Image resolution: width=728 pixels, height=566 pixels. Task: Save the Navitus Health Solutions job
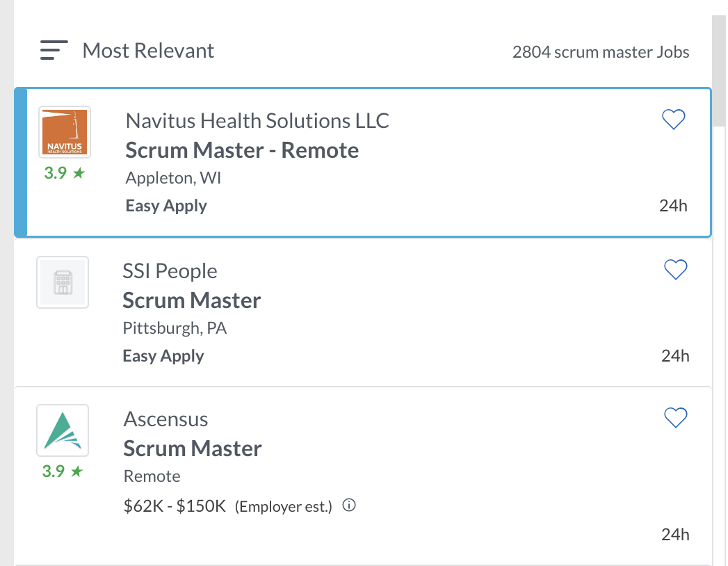673,120
